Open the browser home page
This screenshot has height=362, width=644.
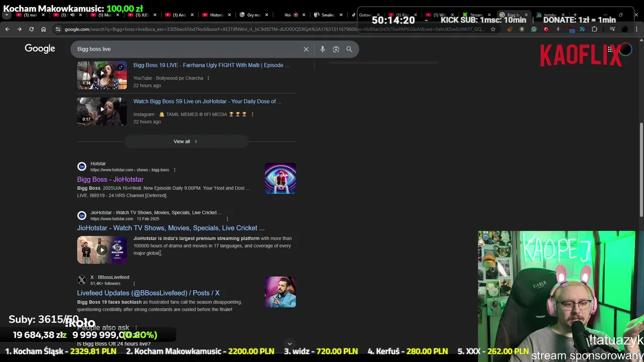43,29
